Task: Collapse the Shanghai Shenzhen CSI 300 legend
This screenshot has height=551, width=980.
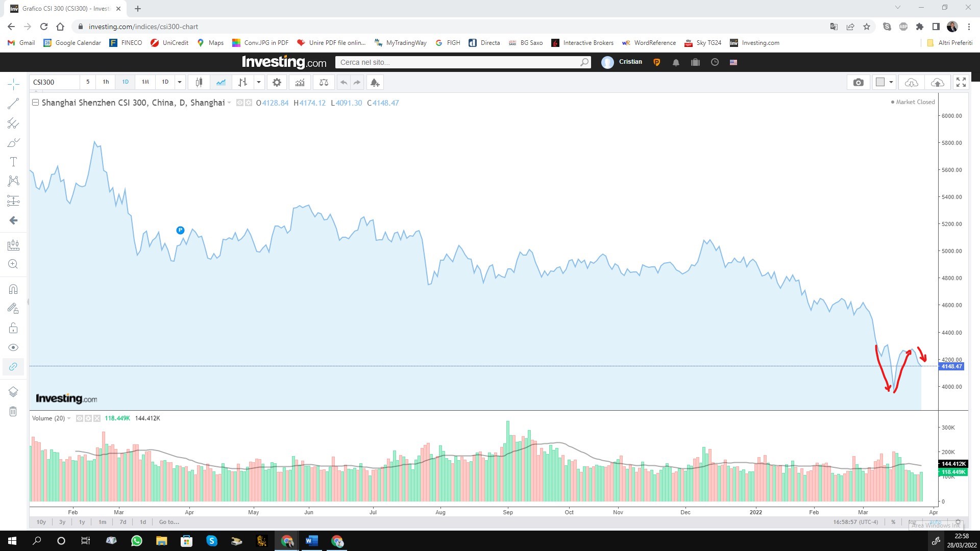Action: (x=35, y=103)
